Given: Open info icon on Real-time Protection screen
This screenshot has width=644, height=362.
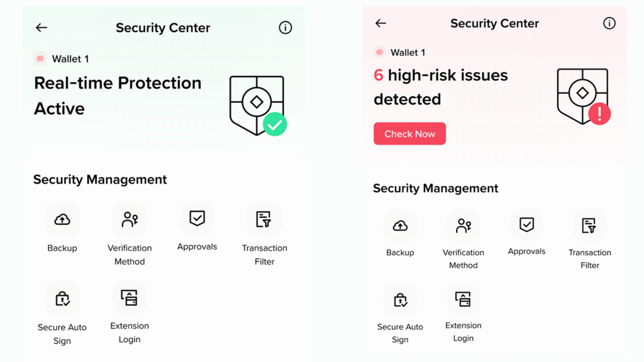Looking at the screenshot, I should pyautogui.click(x=286, y=28).
